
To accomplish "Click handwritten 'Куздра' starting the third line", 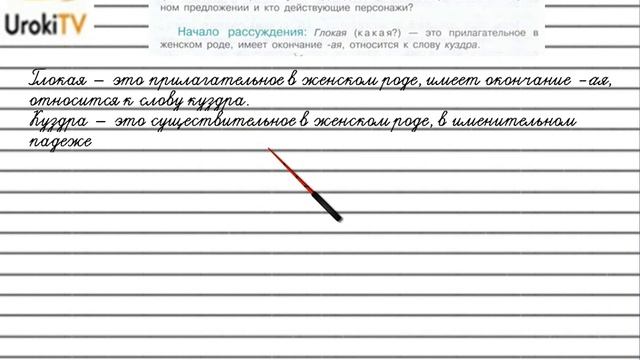I will tap(59, 122).
